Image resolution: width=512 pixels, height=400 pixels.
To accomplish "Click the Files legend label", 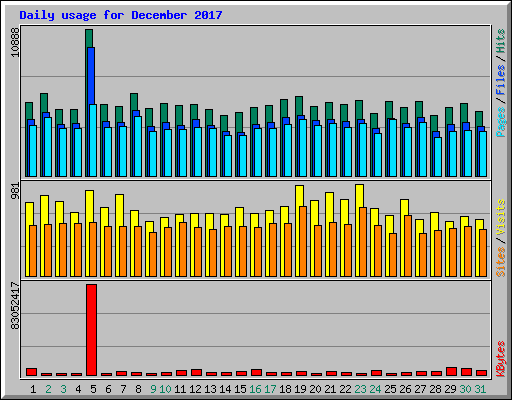I will coord(501,80).
